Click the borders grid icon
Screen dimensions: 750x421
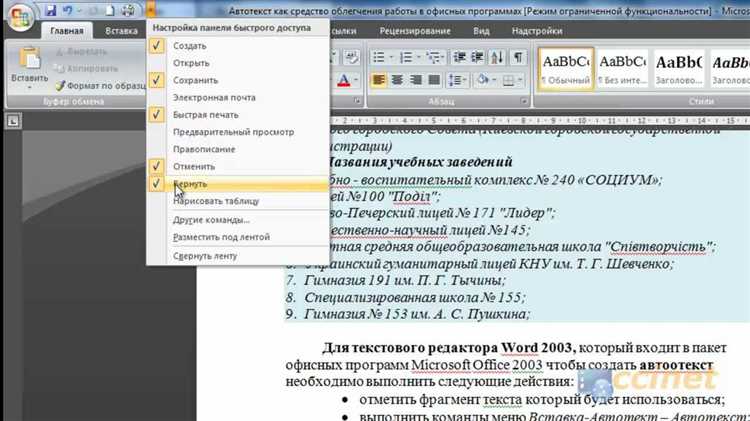click(508, 80)
